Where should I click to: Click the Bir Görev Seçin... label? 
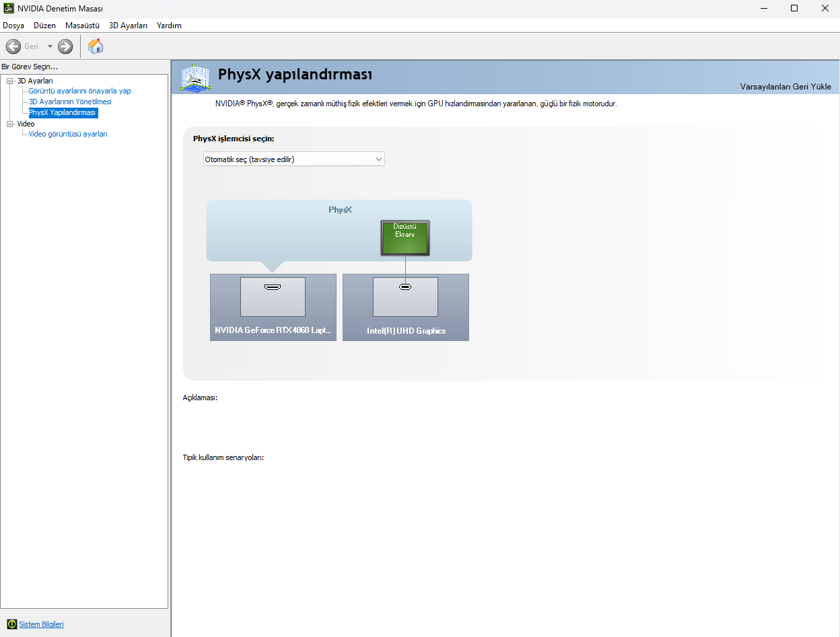[x=30, y=67]
